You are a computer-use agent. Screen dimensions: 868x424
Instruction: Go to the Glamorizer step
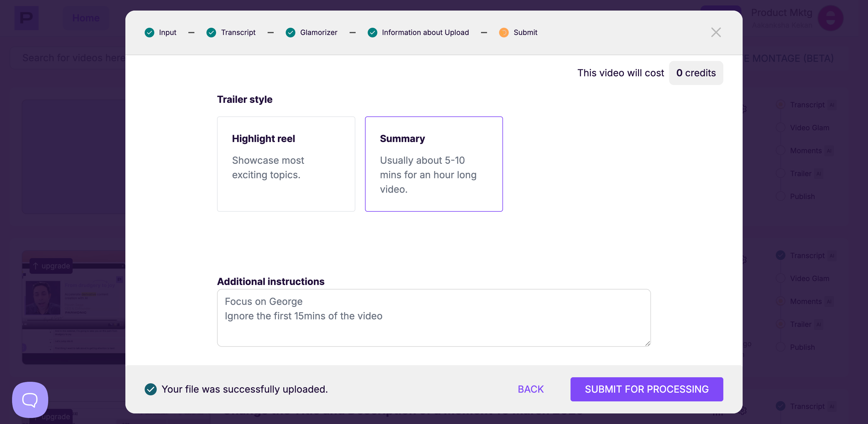click(x=319, y=32)
